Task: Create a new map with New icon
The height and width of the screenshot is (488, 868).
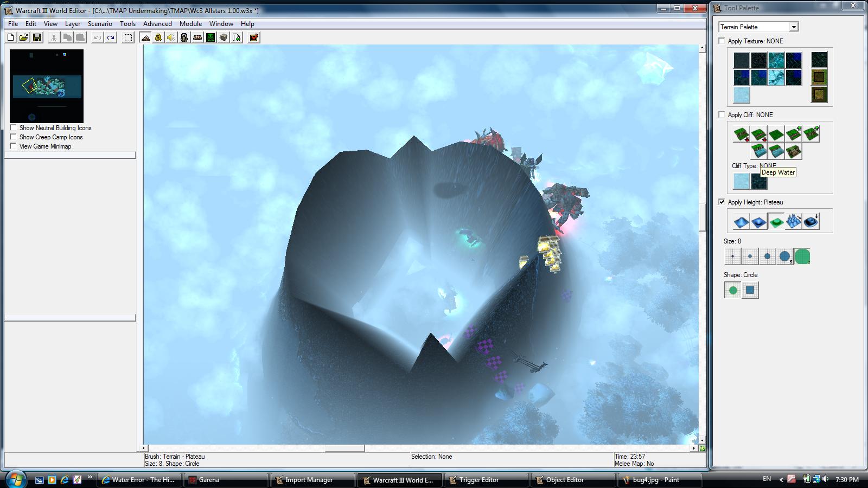Action: point(11,37)
